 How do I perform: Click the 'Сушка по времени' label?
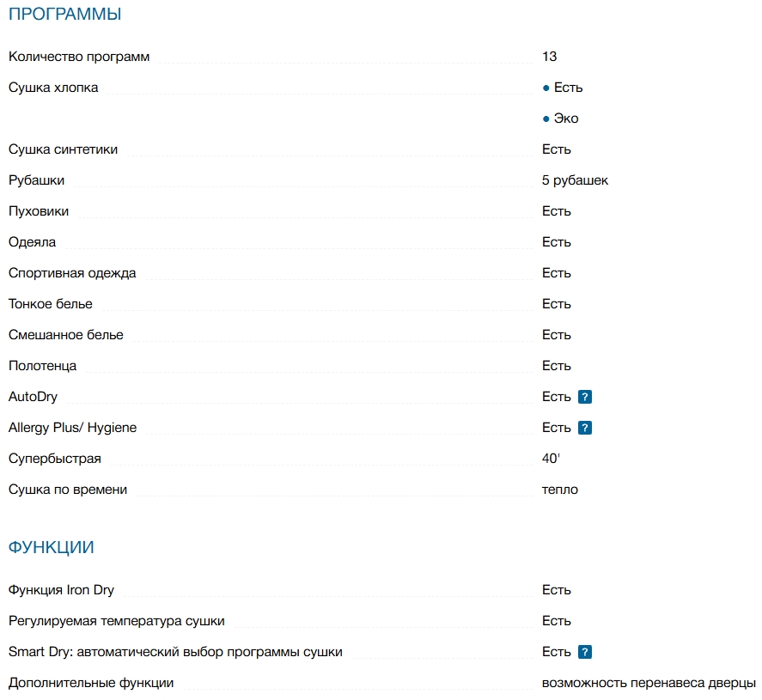coord(68,490)
